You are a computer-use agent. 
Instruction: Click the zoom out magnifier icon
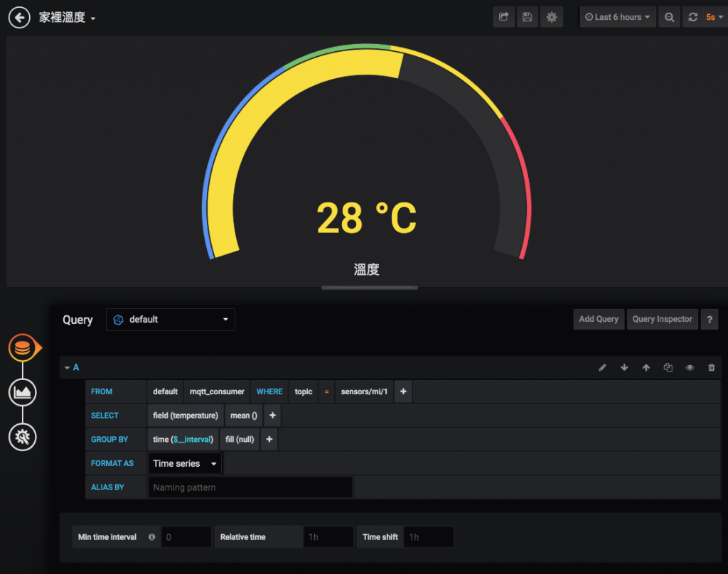(x=670, y=17)
